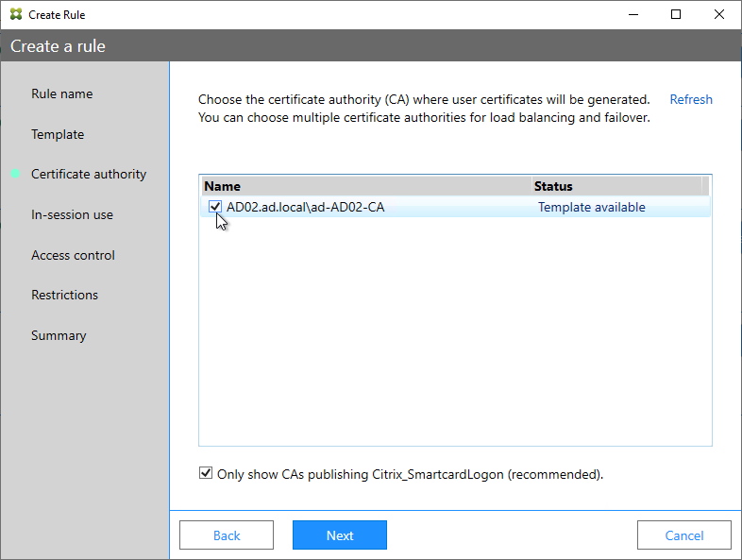Close the Create Rule dialog
Viewport: 742px width, 560px height.
(x=718, y=14)
